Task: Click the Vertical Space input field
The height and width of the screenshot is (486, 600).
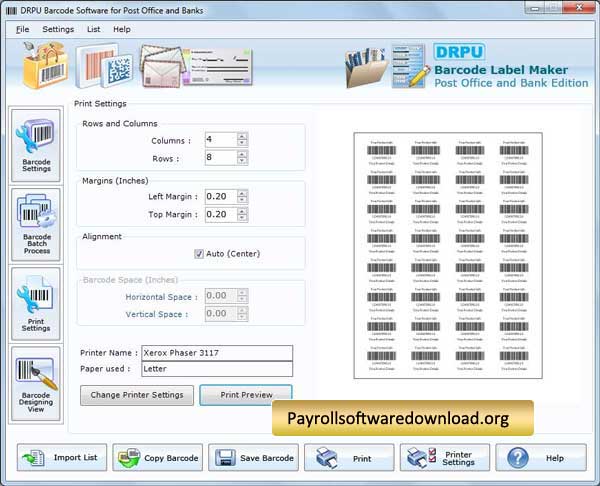Action: pos(221,314)
